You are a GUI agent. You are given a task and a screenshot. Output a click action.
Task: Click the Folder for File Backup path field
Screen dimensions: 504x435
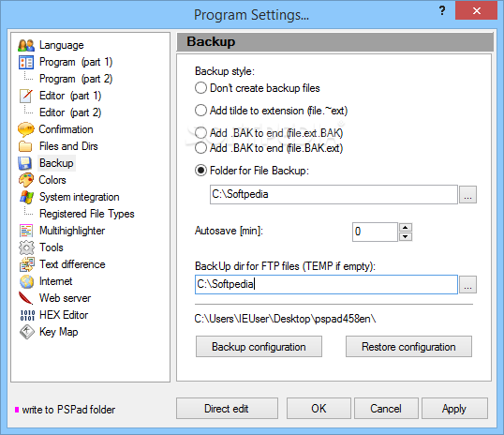(x=334, y=194)
